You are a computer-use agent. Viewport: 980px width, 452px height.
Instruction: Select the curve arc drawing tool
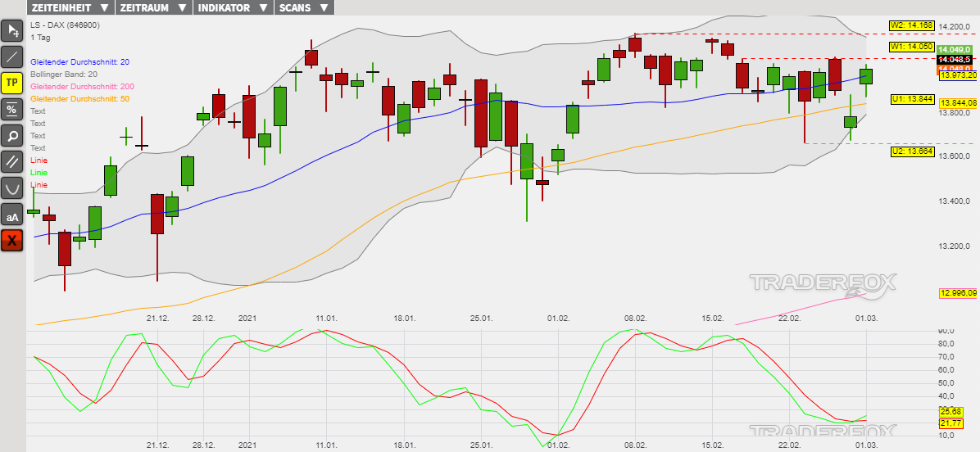pyautogui.click(x=12, y=188)
